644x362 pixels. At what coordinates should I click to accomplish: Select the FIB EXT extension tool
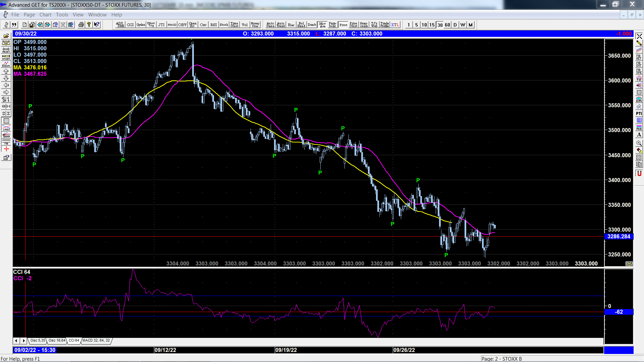[x=639, y=64]
